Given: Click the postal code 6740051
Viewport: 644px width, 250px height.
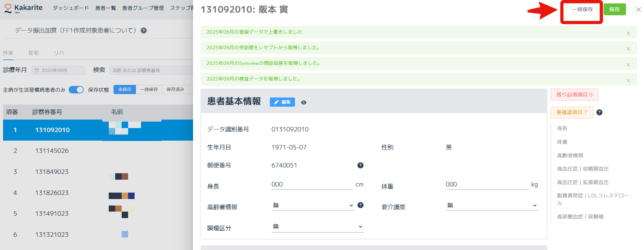Looking at the screenshot, I should pyautogui.click(x=284, y=165).
